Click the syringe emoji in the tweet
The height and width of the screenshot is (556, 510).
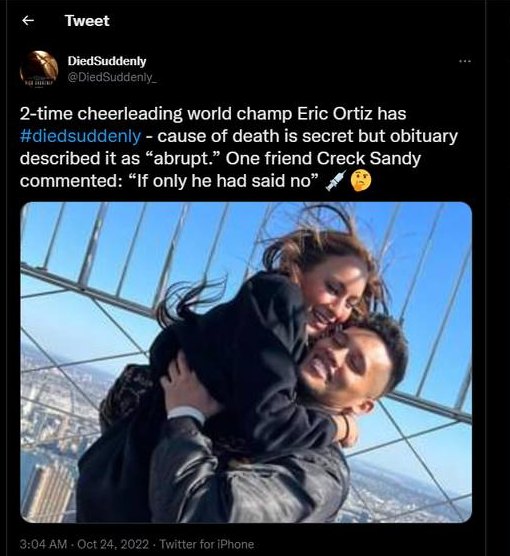tap(336, 180)
